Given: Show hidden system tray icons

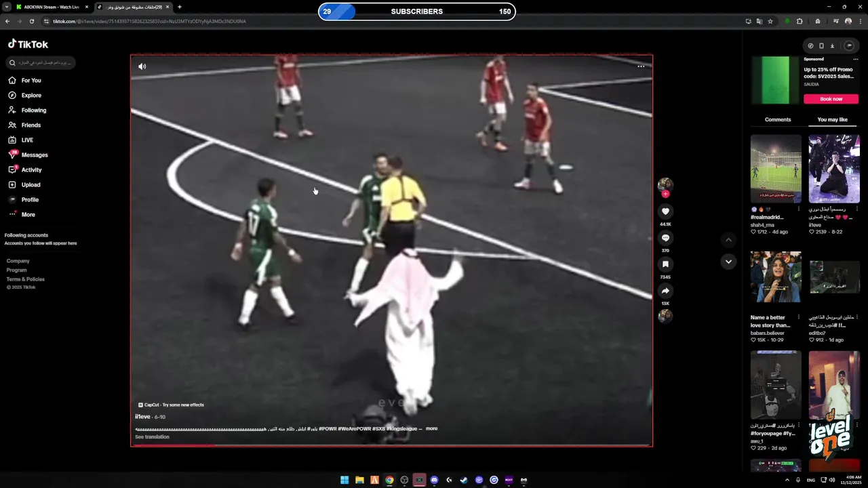Looking at the screenshot, I should click(x=787, y=480).
